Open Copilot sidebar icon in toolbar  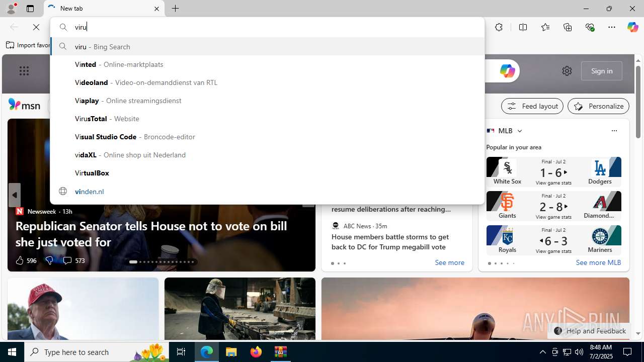[x=632, y=27]
